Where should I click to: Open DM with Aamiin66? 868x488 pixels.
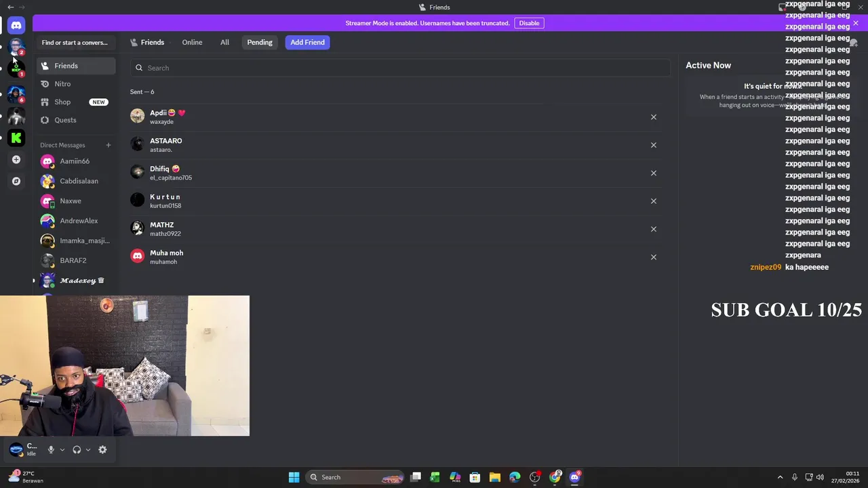tap(76, 161)
